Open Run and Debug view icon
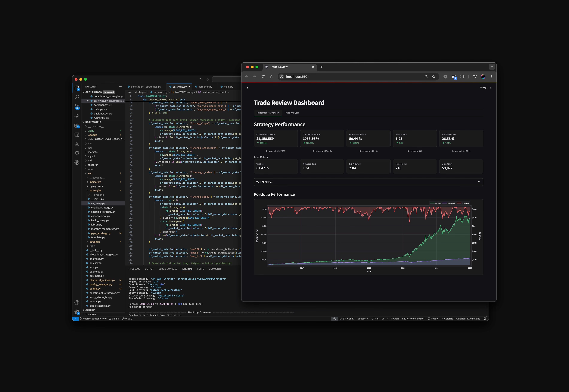This screenshot has width=569, height=392. pos(77,116)
